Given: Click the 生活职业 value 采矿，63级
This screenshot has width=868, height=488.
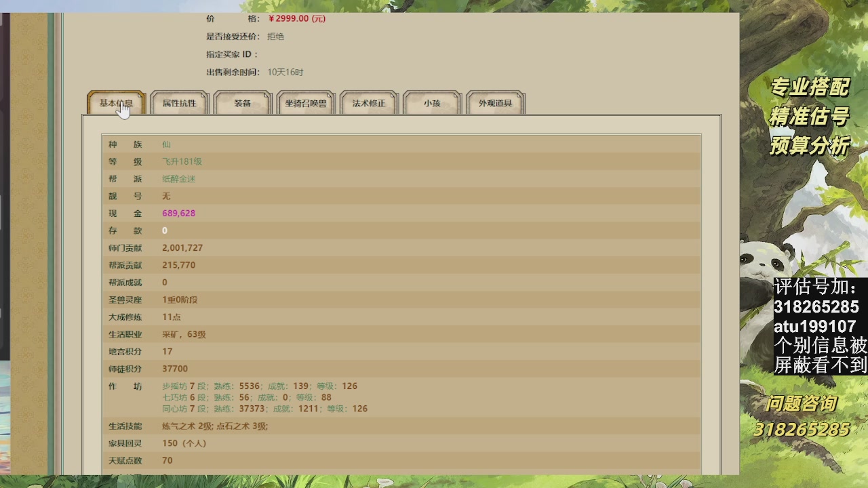Looking at the screenshot, I should click(184, 334).
